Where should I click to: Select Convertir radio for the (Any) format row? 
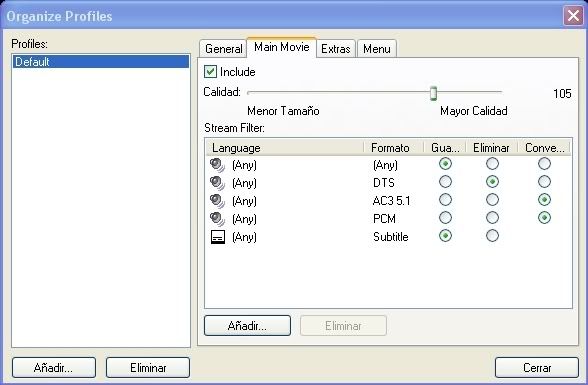[x=544, y=164]
